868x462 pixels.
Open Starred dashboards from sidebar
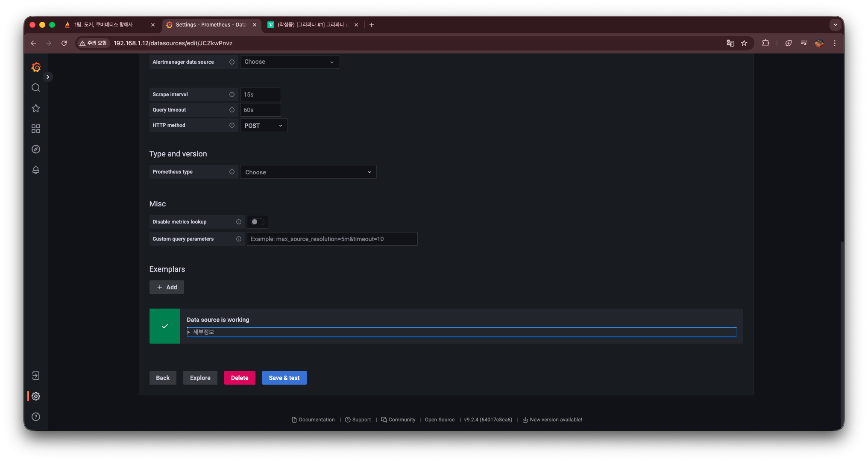click(x=36, y=108)
